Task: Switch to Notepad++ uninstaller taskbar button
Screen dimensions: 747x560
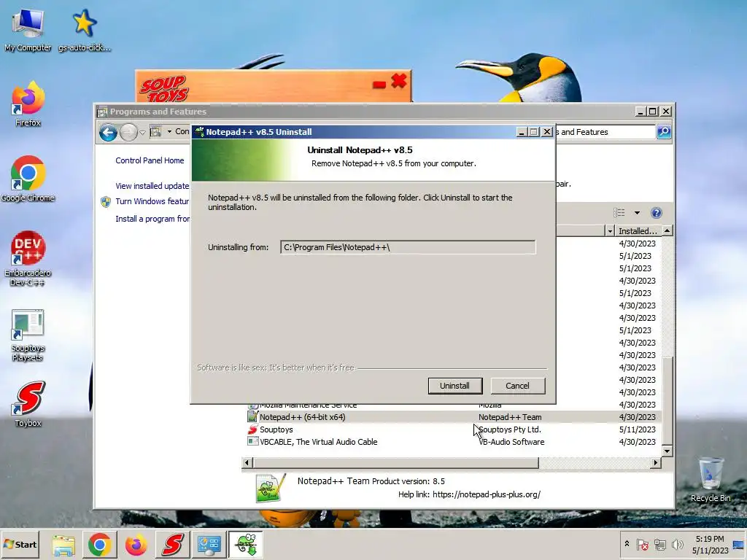Action: click(246, 545)
